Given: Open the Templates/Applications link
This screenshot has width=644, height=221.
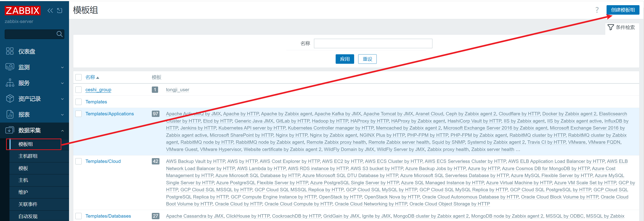Looking at the screenshot, I should pos(109,114).
